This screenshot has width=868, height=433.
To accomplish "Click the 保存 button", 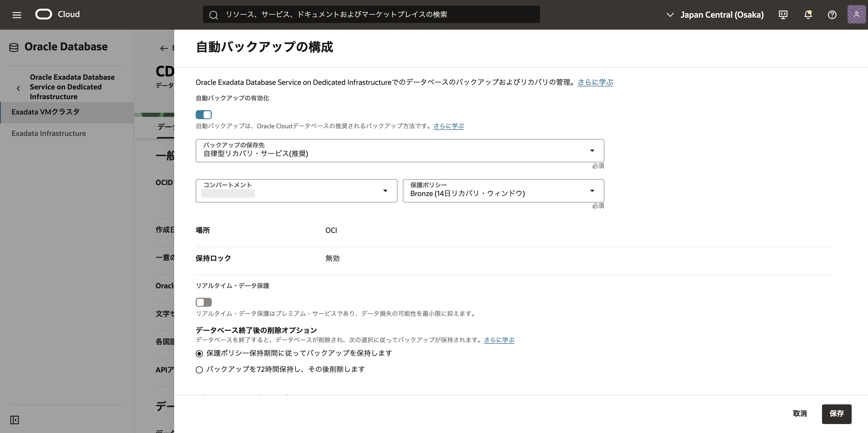I will 836,413.
